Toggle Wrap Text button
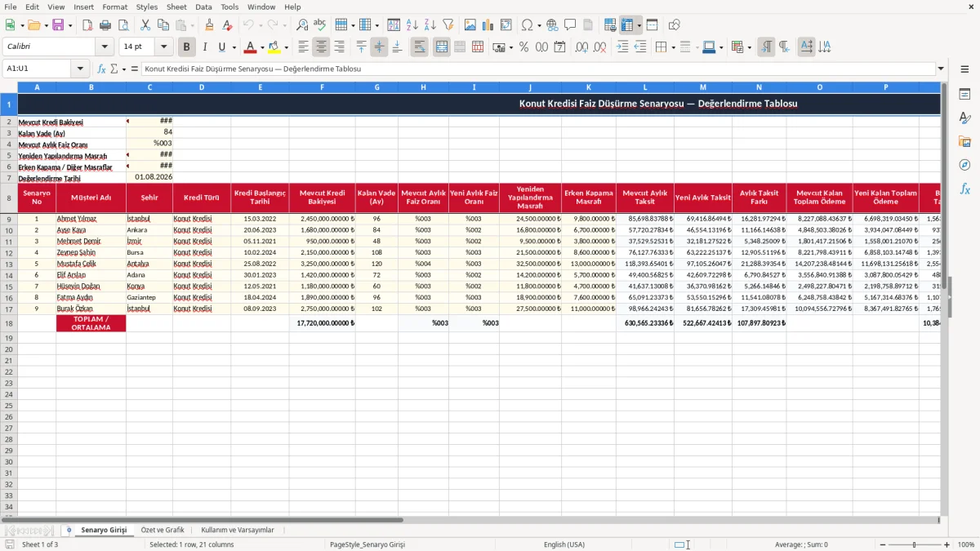The height and width of the screenshot is (551, 980). [420, 47]
